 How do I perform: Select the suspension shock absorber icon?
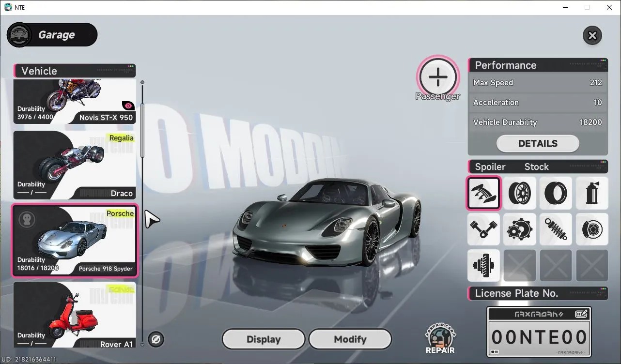[x=556, y=229]
